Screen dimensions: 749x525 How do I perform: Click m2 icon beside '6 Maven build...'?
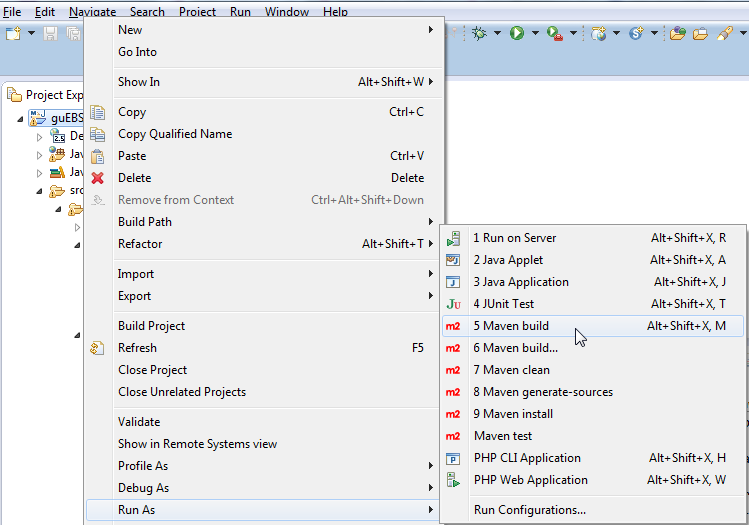tap(453, 348)
